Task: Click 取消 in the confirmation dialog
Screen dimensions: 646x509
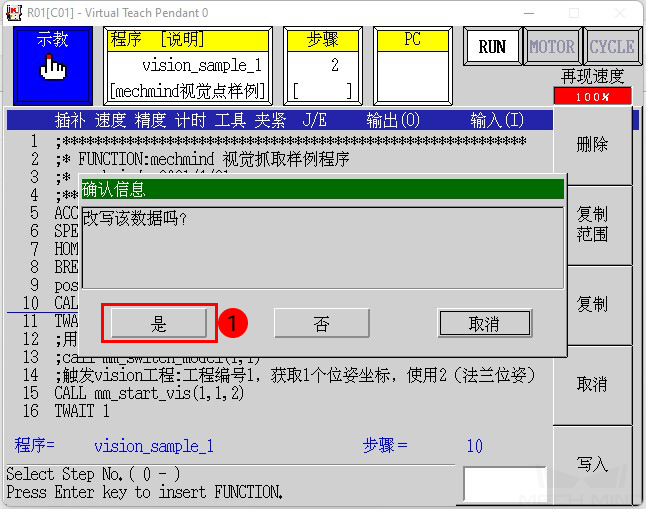Action: [x=484, y=324]
